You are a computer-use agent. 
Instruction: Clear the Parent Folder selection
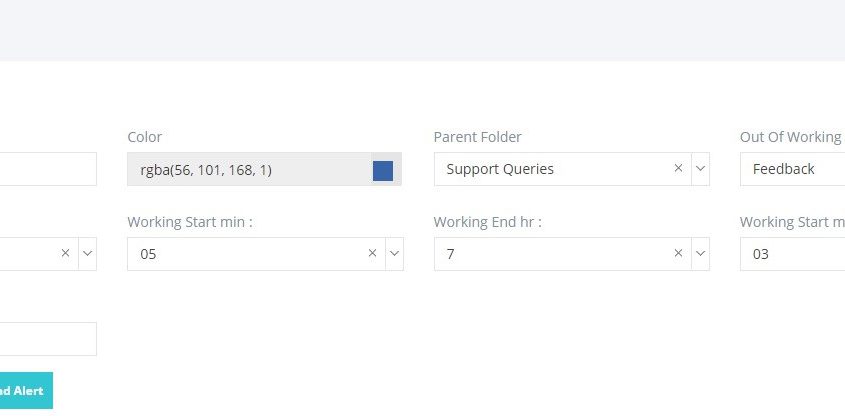(678, 169)
